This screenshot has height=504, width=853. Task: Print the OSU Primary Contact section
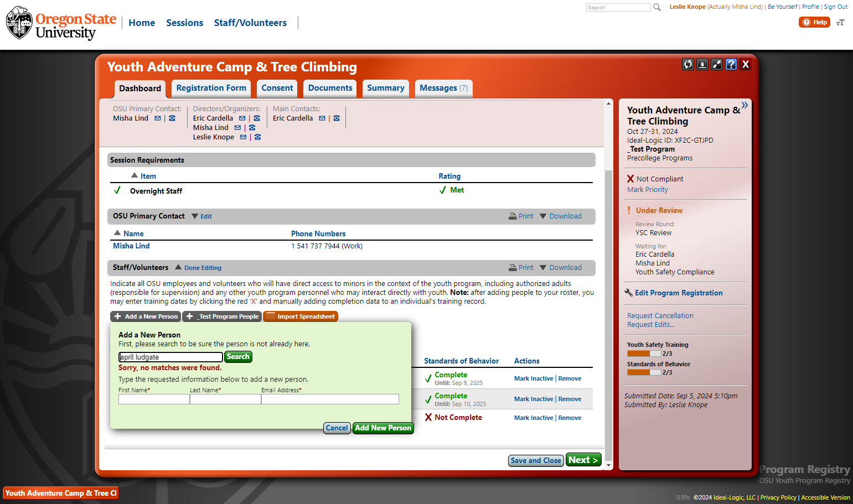click(x=521, y=216)
